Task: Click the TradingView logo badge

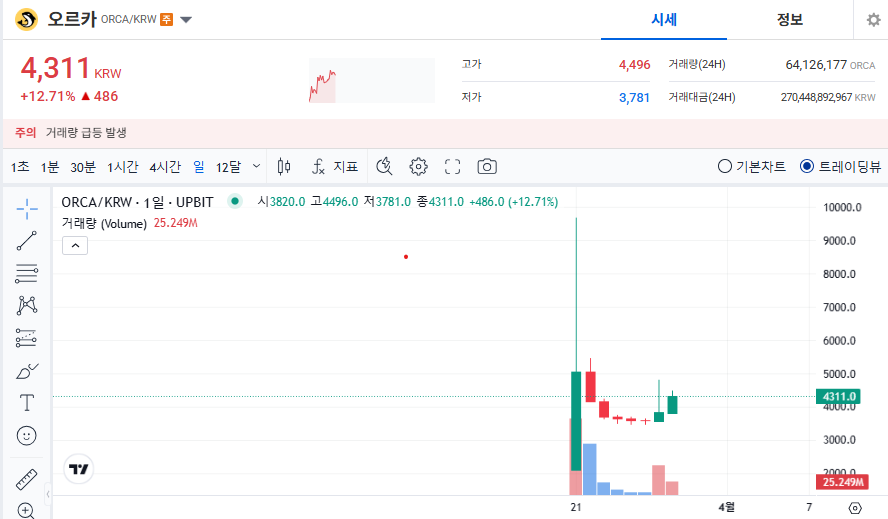Action: 79,469
